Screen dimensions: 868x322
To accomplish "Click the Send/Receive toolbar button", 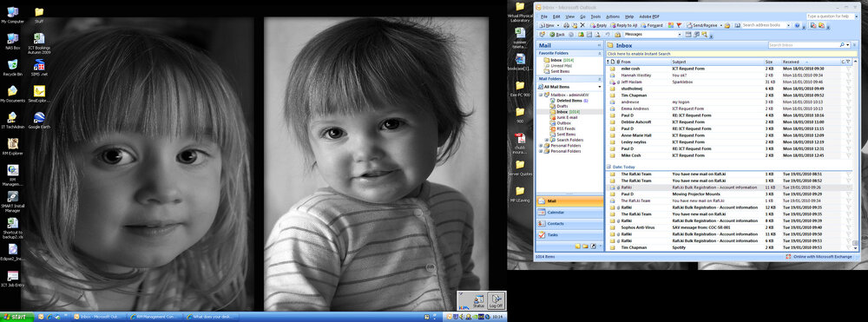I will point(702,25).
